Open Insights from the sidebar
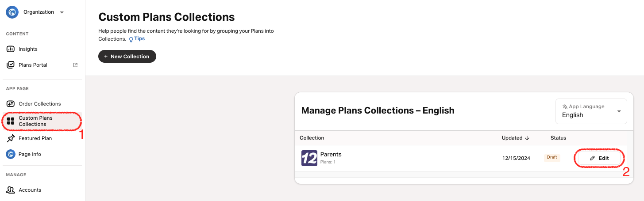 tap(28, 49)
